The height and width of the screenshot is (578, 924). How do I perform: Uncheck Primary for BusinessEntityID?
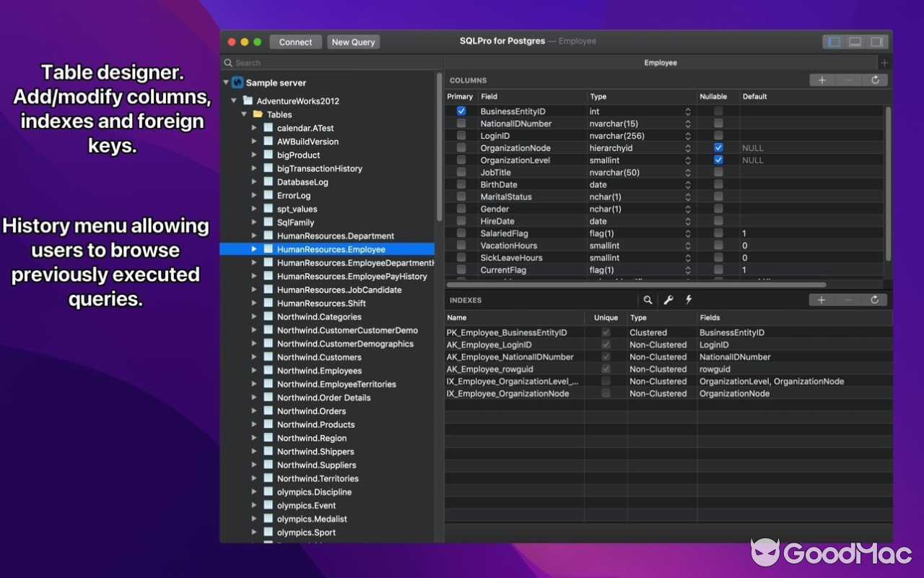[x=460, y=111]
